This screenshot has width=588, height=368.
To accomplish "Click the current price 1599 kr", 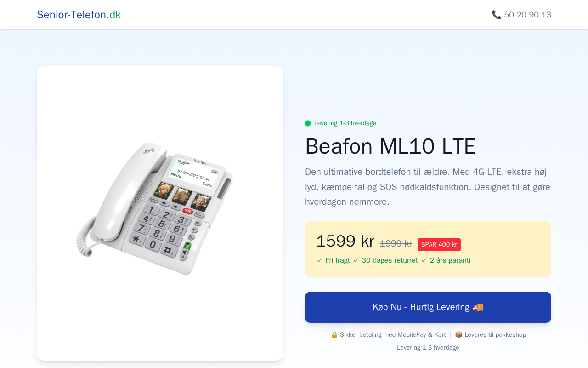I will pos(345,241).
